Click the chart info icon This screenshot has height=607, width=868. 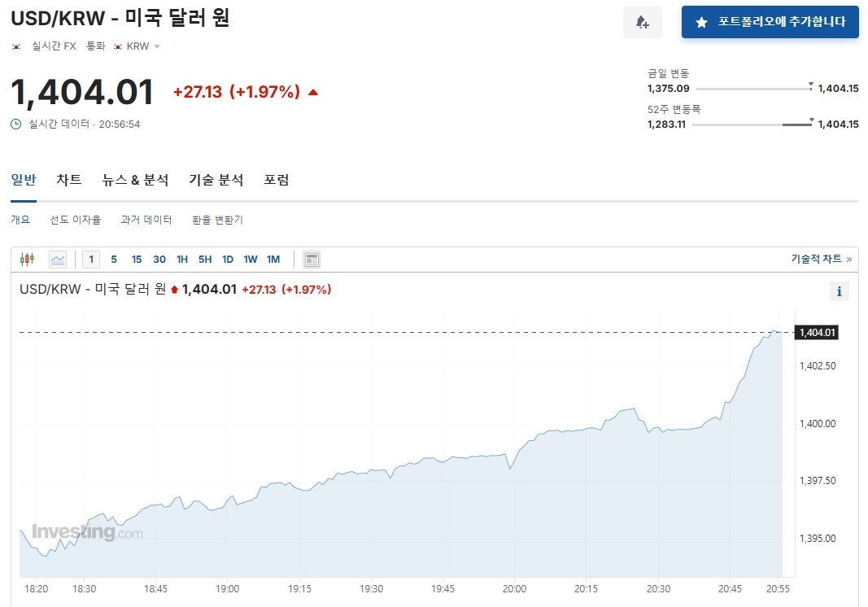coord(839,291)
